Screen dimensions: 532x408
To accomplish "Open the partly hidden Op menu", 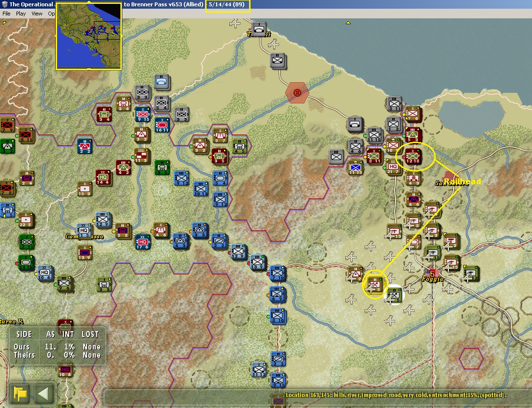I will click(x=51, y=14).
